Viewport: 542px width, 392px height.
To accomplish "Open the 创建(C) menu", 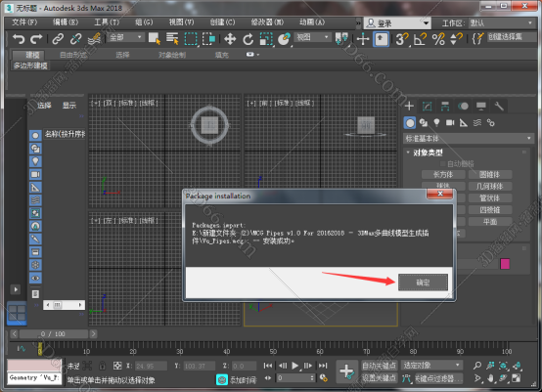I will coord(222,22).
